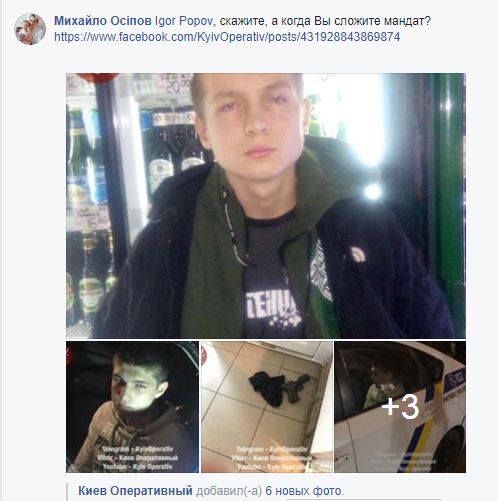Open the photo of pistol on tiled floor

click(x=267, y=407)
